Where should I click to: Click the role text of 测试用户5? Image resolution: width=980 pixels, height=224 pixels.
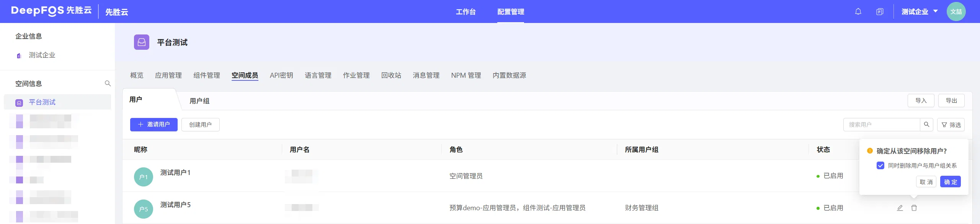coord(517,208)
